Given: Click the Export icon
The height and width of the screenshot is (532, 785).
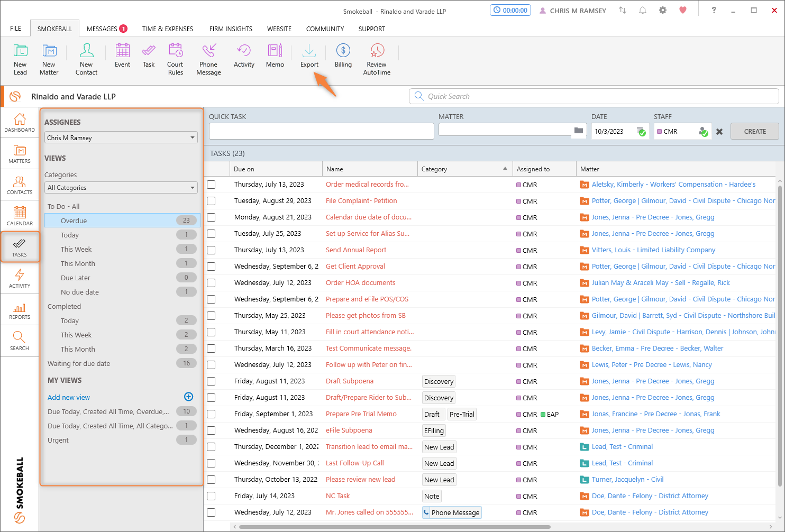Looking at the screenshot, I should coord(309,56).
